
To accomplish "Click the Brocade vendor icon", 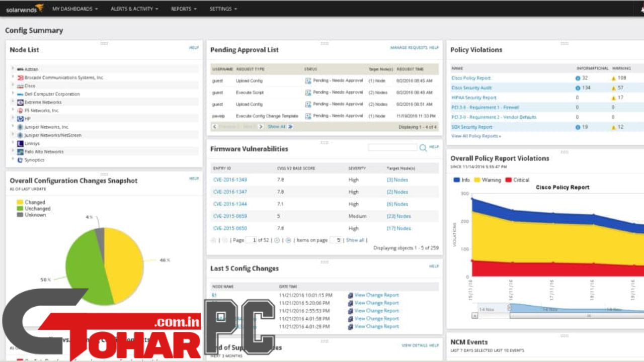I will point(20,77).
